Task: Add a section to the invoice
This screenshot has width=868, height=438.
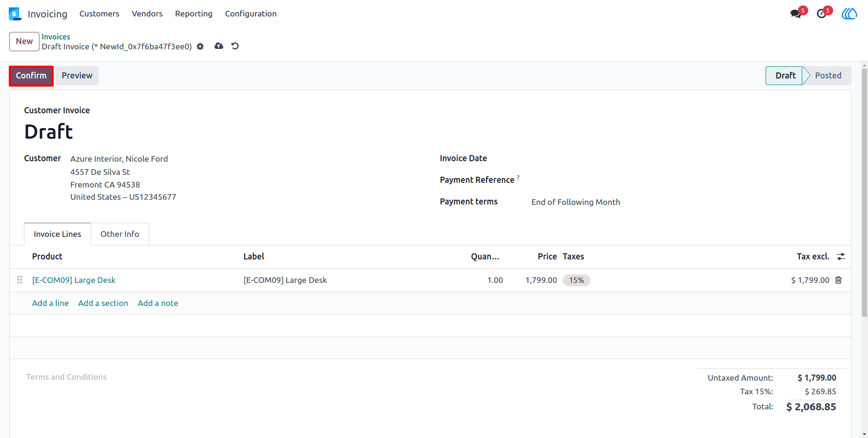Action: pyautogui.click(x=103, y=303)
